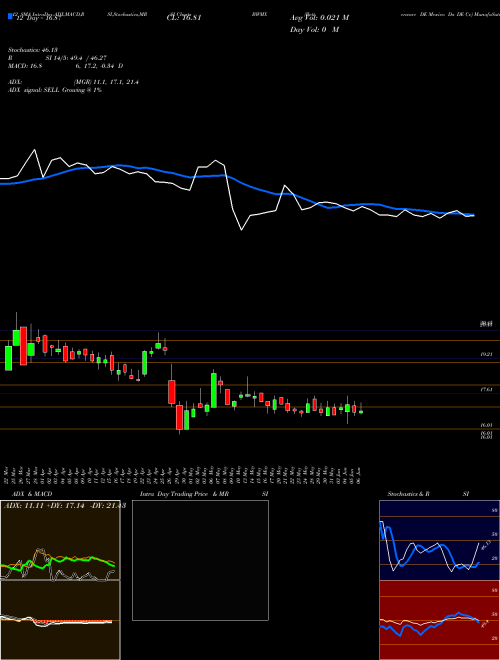Click the 19.21 price axis label

[487, 355]
